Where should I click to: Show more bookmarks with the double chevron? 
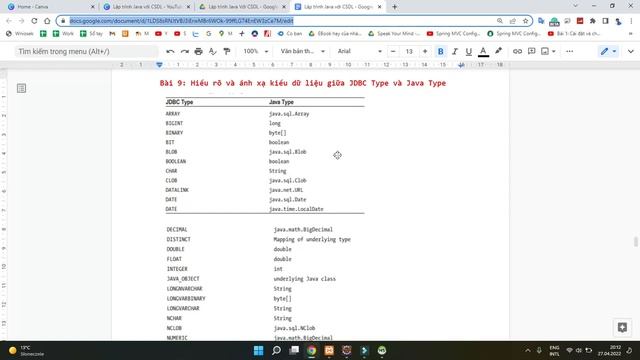click(x=631, y=33)
